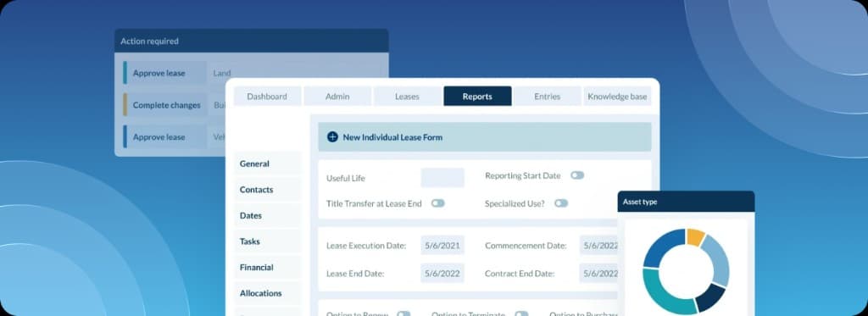Select General in the side menu

(x=267, y=164)
